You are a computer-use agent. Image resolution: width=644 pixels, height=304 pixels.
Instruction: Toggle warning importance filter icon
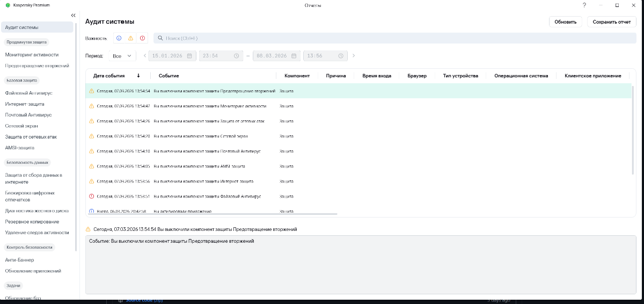click(130, 38)
